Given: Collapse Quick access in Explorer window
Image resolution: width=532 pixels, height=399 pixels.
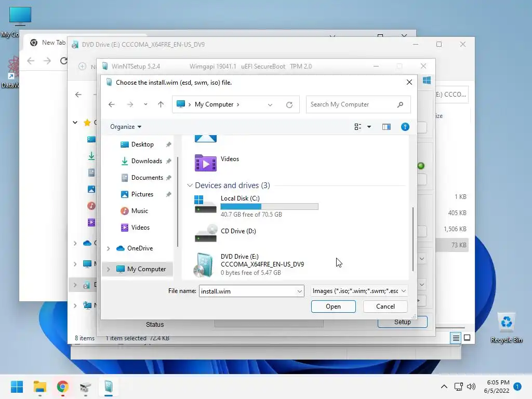Looking at the screenshot, I should pyautogui.click(x=75, y=123).
